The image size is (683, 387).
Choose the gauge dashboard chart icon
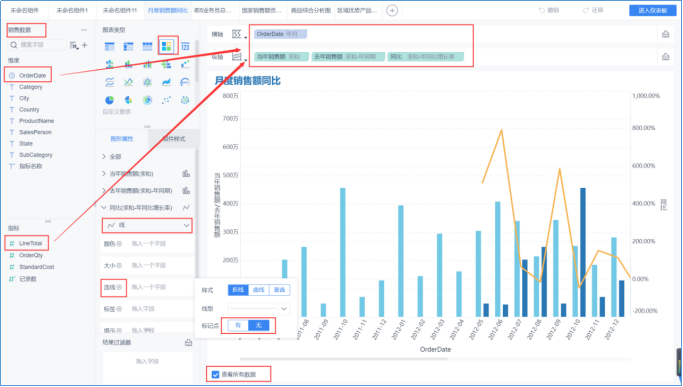point(185,82)
